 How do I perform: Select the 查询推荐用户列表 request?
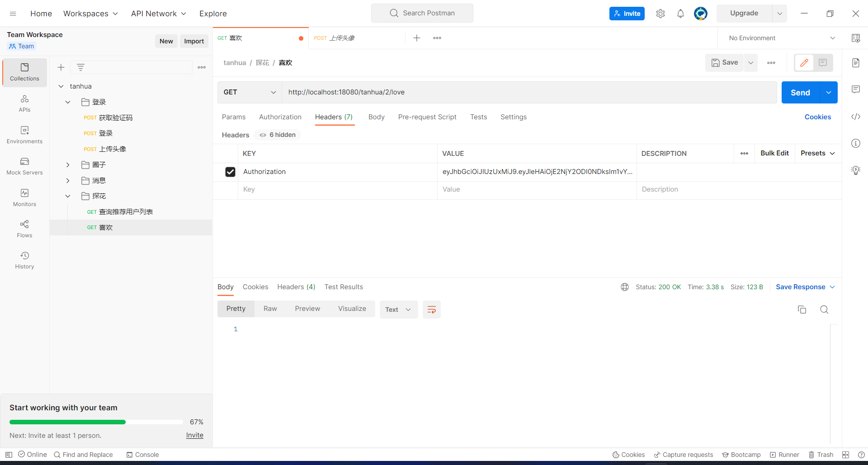coord(126,212)
